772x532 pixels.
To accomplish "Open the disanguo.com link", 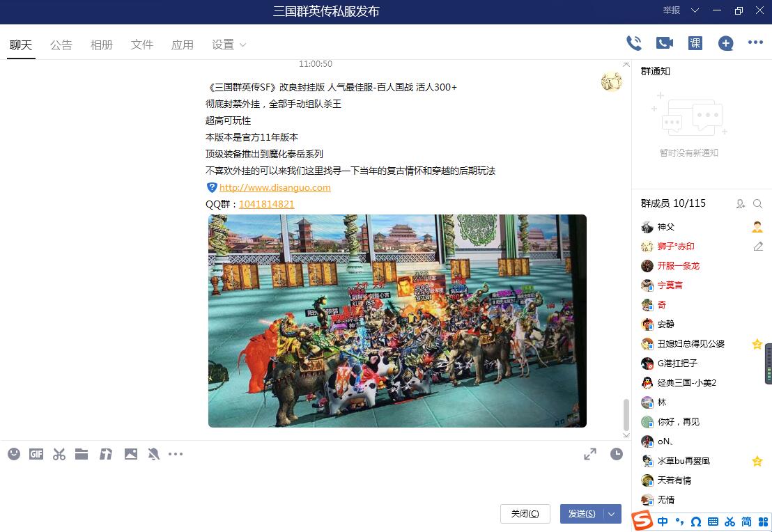I will coord(275,187).
